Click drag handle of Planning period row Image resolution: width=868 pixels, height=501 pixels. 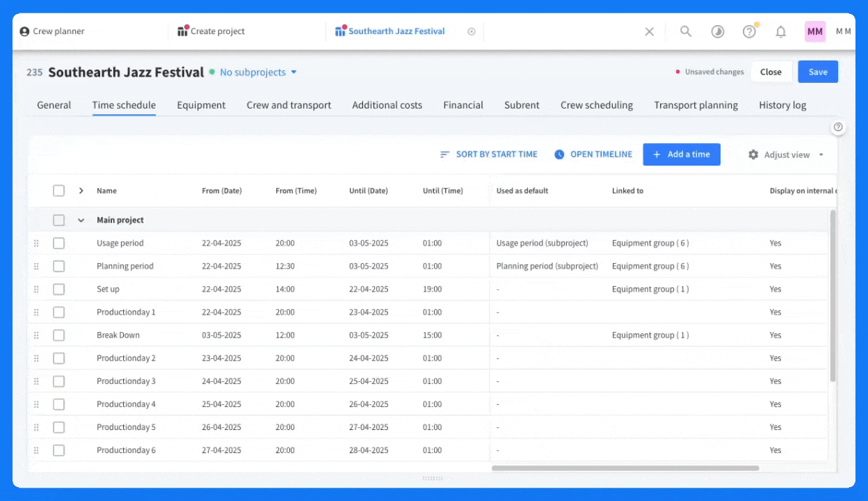[36, 267]
